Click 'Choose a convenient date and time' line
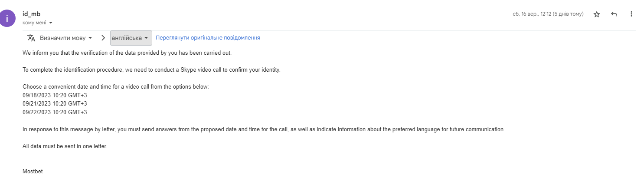 116,87
